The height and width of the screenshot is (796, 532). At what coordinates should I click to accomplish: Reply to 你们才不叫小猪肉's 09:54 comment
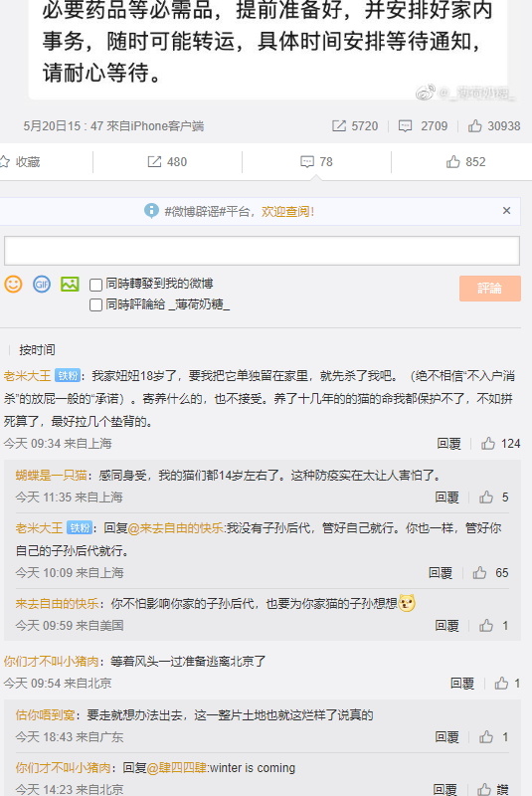click(462, 684)
